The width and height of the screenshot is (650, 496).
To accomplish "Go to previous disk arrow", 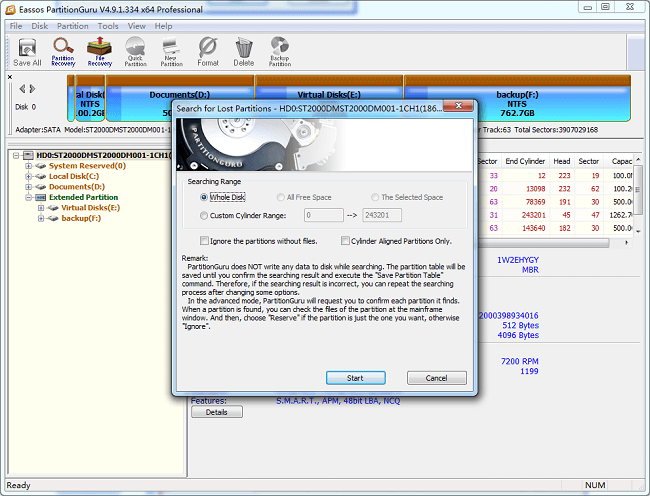I will coord(22,89).
